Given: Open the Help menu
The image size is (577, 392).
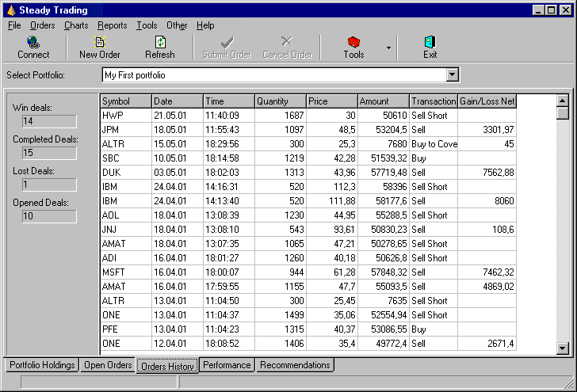Looking at the screenshot, I should (x=205, y=25).
